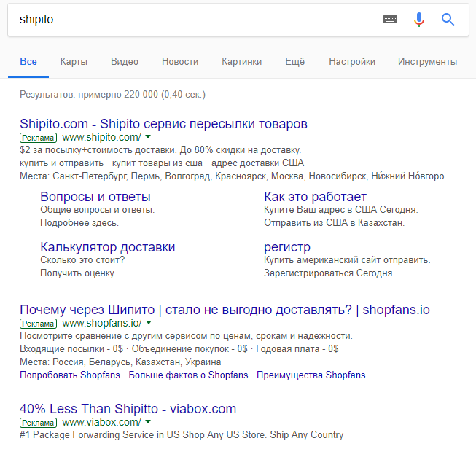Image resolution: width=476 pixels, height=457 pixels.
Task: Open Вопросы и ответы sitelink
Action: (95, 197)
